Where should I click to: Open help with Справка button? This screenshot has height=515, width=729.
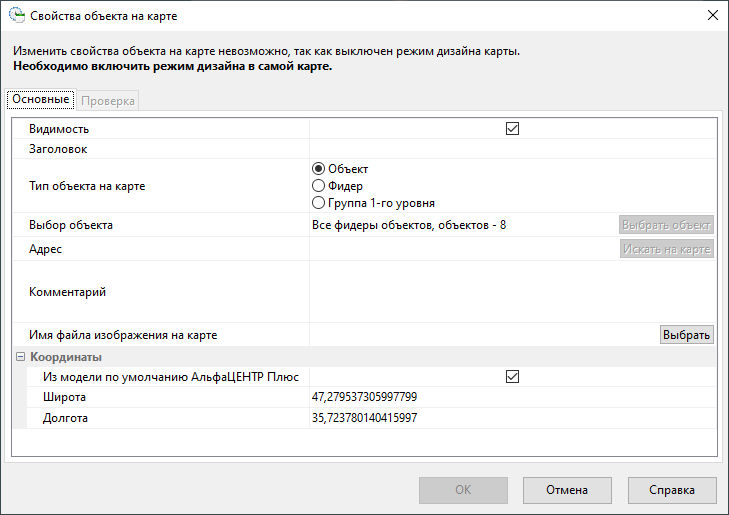pos(672,490)
